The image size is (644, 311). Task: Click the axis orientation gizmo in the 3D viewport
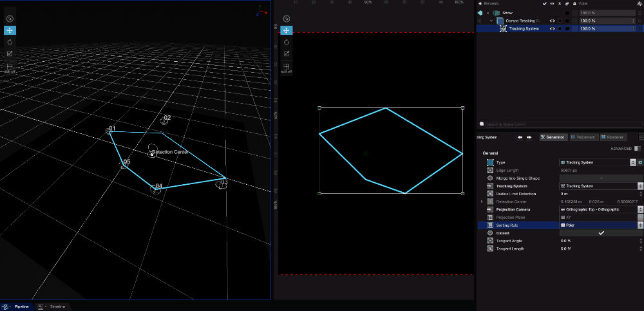pyautogui.click(x=261, y=11)
